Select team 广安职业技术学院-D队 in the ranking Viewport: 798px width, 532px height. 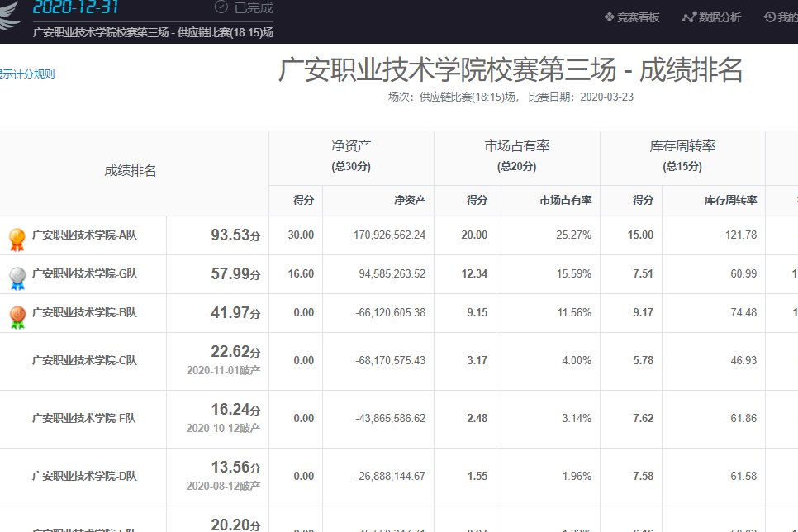[x=83, y=476]
